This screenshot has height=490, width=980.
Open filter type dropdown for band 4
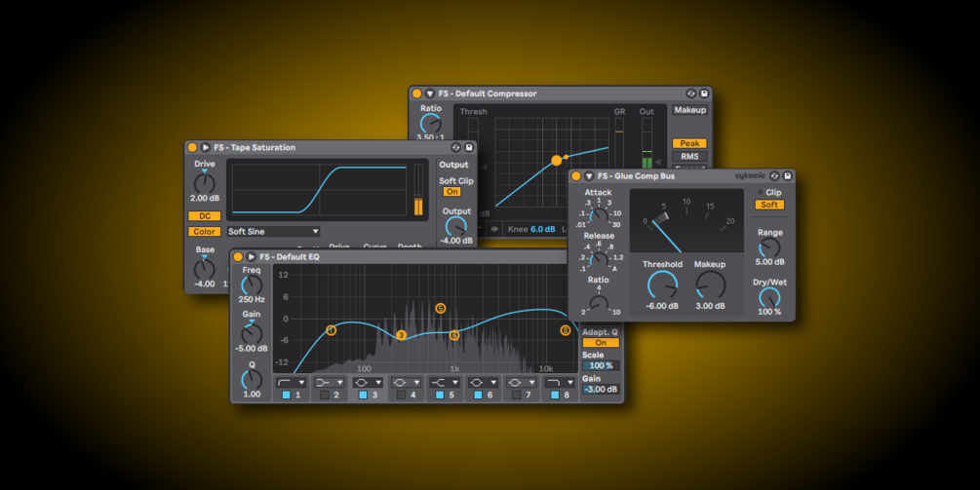click(x=407, y=383)
